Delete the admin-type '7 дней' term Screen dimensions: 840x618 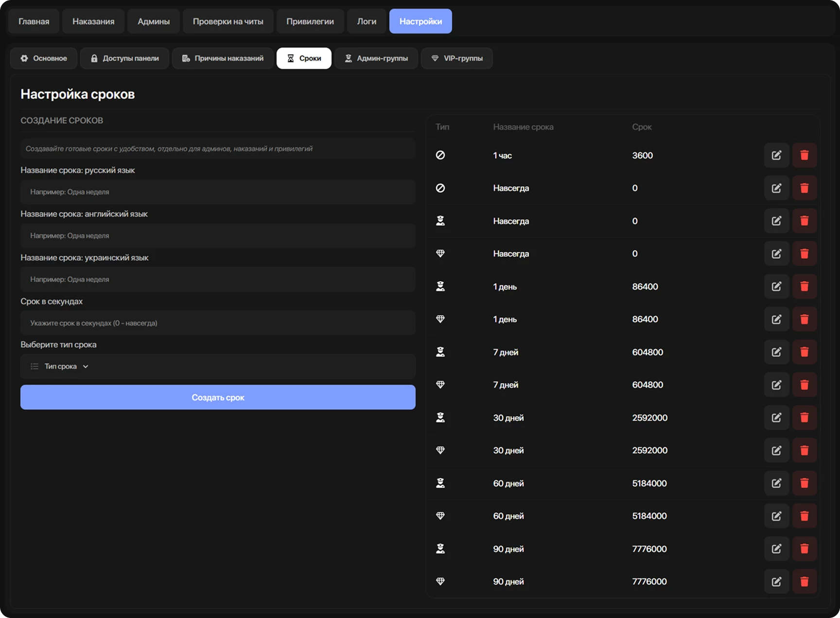point(805,352)
